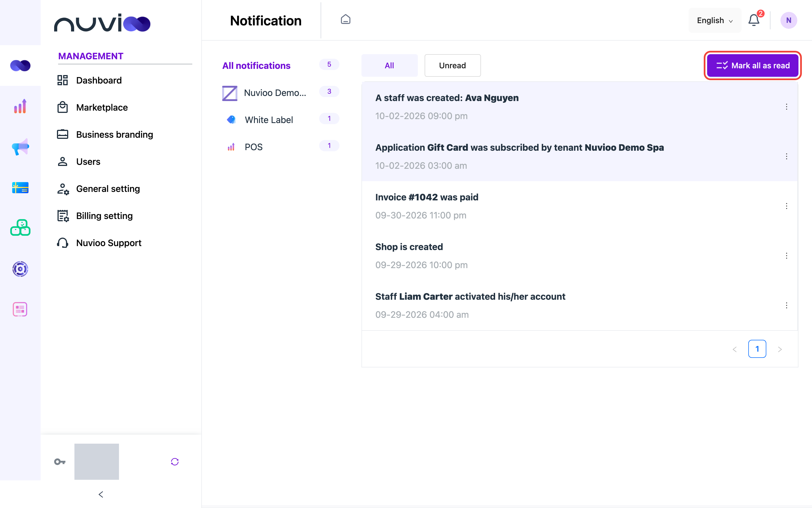Open options for Gift Card subscription notification

pyautogui.click(x=787, y=157)
